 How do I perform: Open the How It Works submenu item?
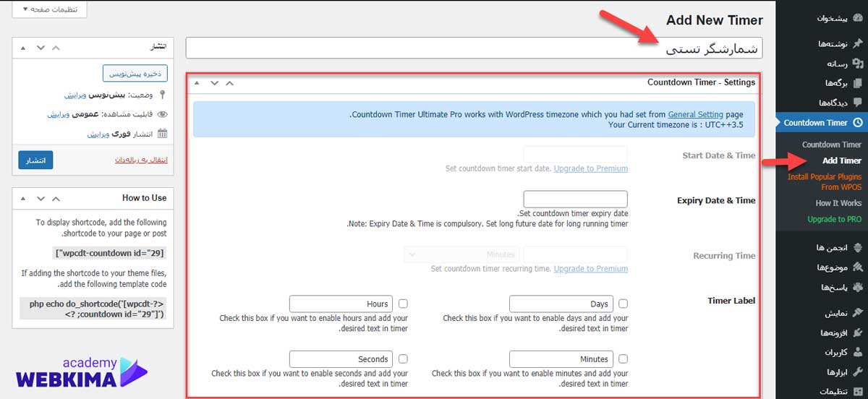coord(838,203)
